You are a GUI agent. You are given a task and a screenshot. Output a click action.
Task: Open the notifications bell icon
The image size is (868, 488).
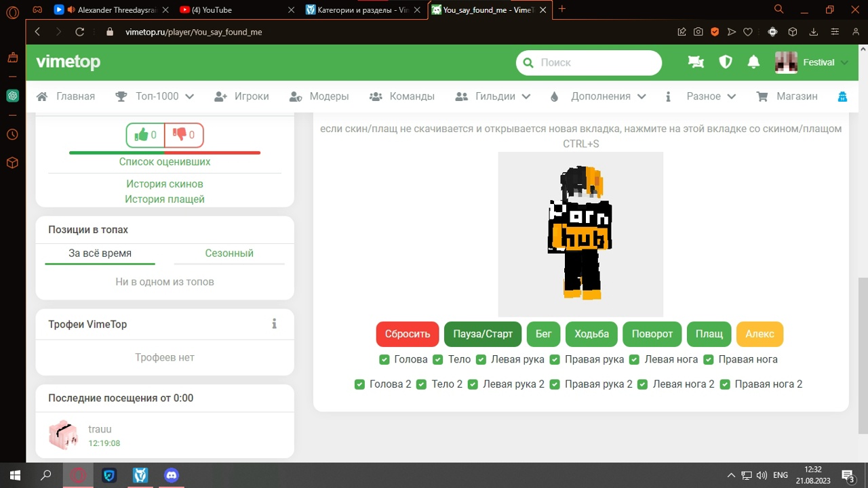coord(753,62)
